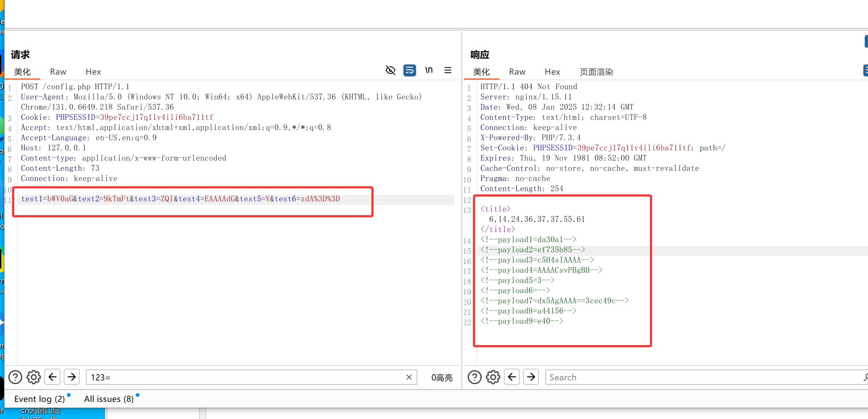The image size is (868, 419).
Task: Switch request view to Raw tab
Action: tap(58, 72)
